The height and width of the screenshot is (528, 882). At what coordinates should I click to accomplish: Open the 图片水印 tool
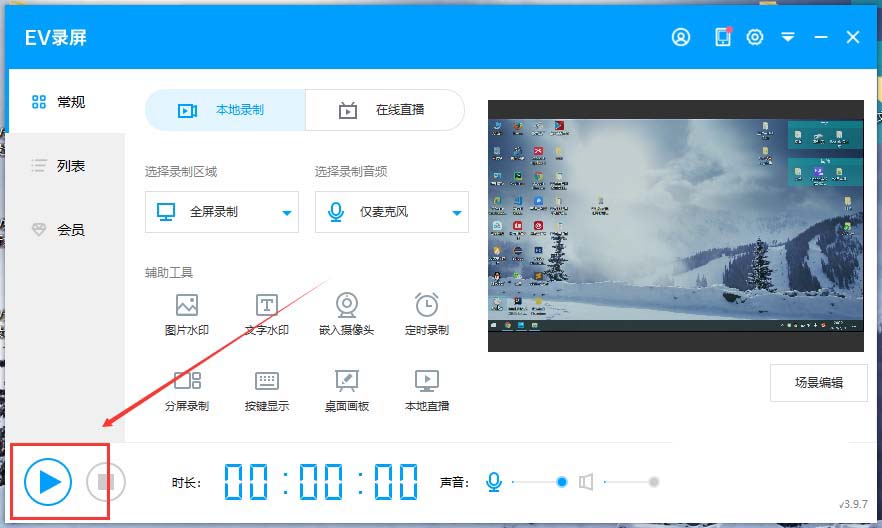tap(187, 314)
